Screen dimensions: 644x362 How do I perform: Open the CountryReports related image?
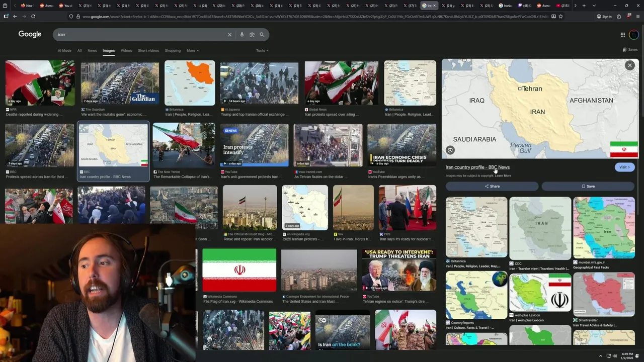[x=476, y=295]
